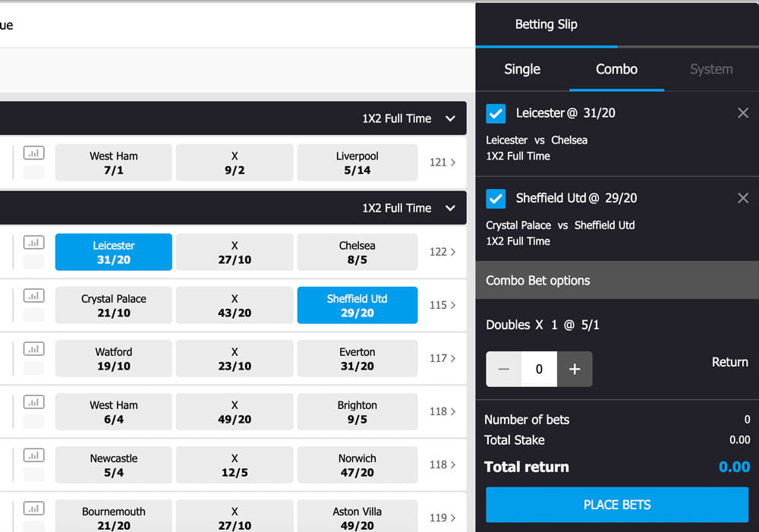Bet on Liverpool at 5/14
Viewport: 759px width, 532px height.
(357, 162)
